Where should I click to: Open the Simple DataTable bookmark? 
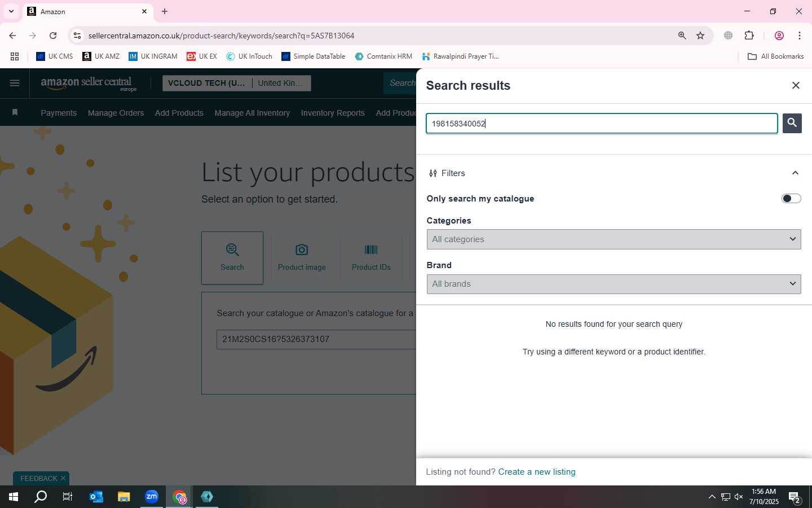(x=313, y=56)
